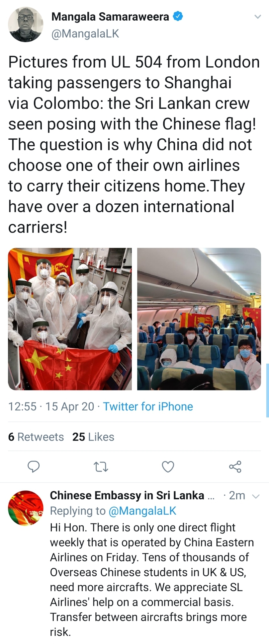This screenshot has height=644, width=269.
Task: Open the 12:55 · 15 Apr 20 timestamp
Action: tap(51, 406)
